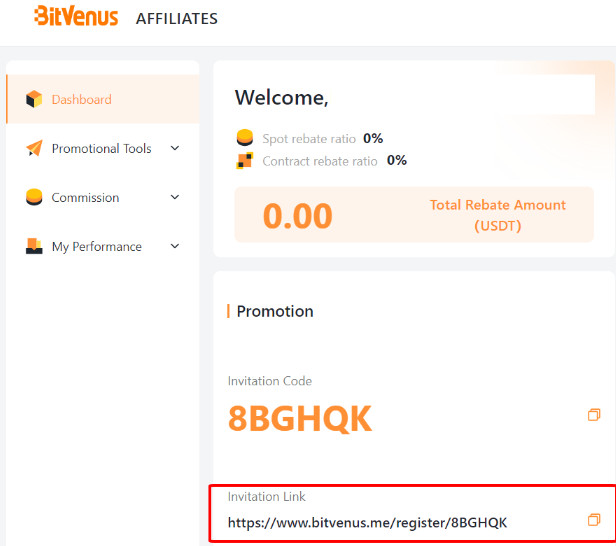
Task: Click the AFFILIATES header text
Action: (x=177, y=18)
